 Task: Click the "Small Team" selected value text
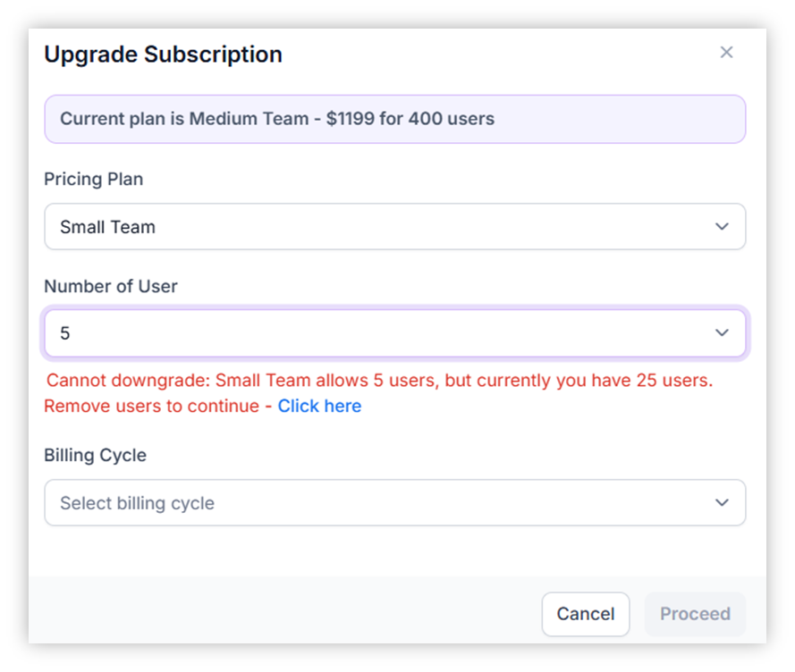[107, 227]
